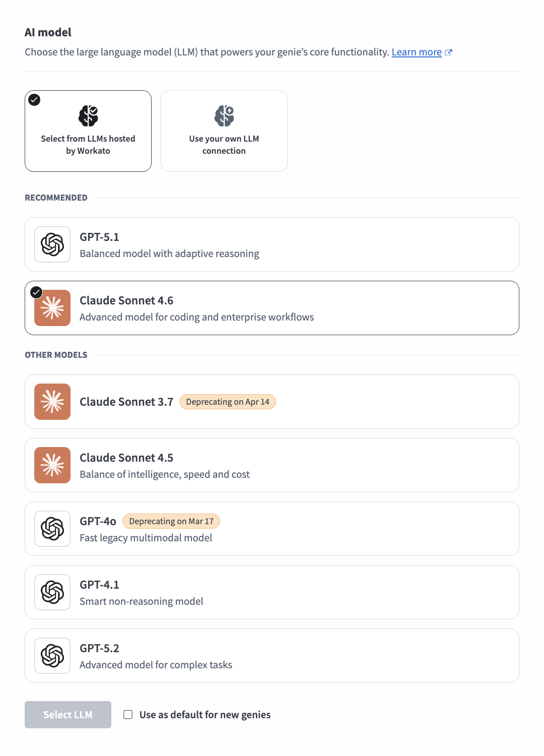
Task: Open the Learn more link
Action: coord(417,52)
